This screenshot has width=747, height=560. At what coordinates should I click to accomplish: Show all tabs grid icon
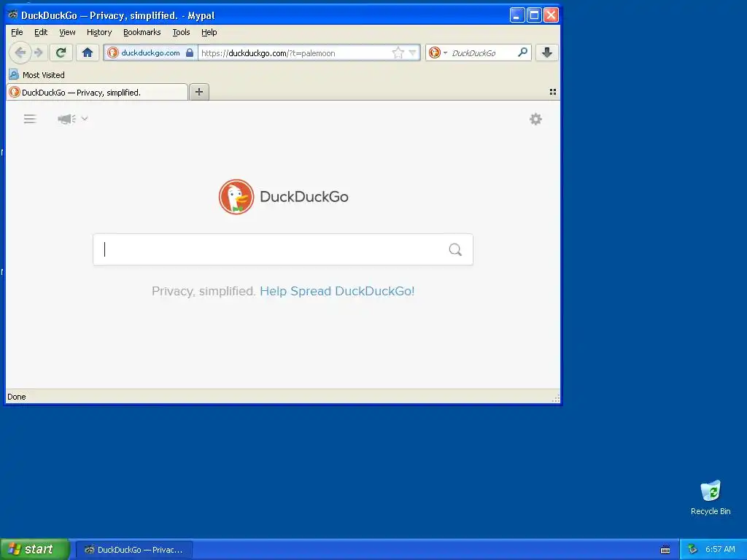(x=553, y=92)
